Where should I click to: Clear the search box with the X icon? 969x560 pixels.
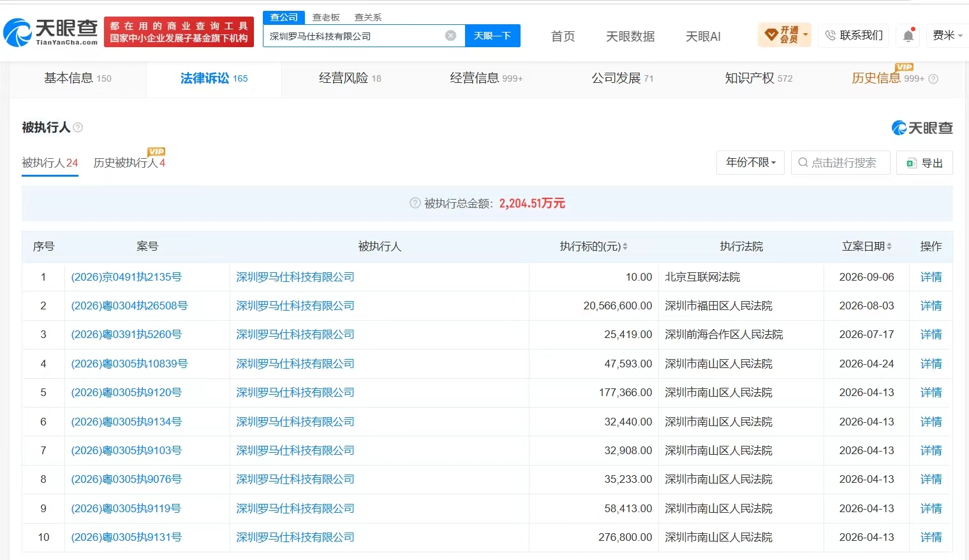pos(450,36)
